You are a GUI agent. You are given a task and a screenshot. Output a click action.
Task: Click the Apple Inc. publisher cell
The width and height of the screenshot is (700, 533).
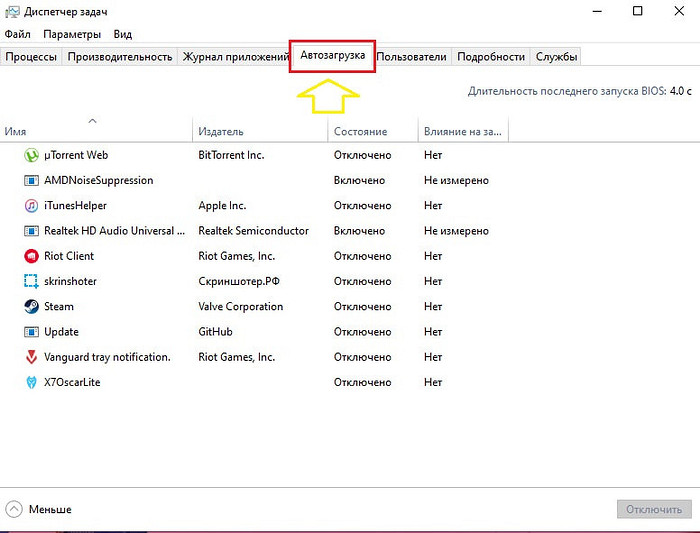pyautogui.click(x=222, y=206)
